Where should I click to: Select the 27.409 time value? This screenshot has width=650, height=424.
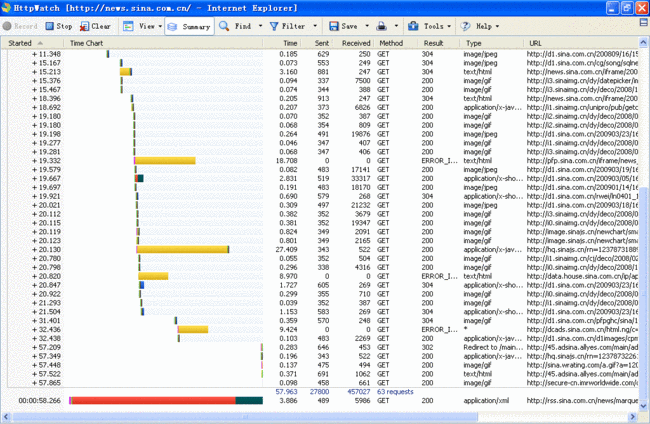[286, 250]
